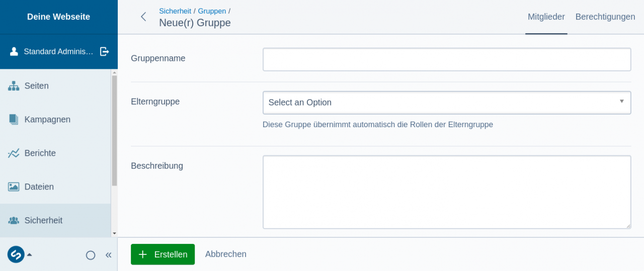The height and width of the screenshot is (271, 644).
Task: Focus the Beschreibung text area
Action: [447, 192]
